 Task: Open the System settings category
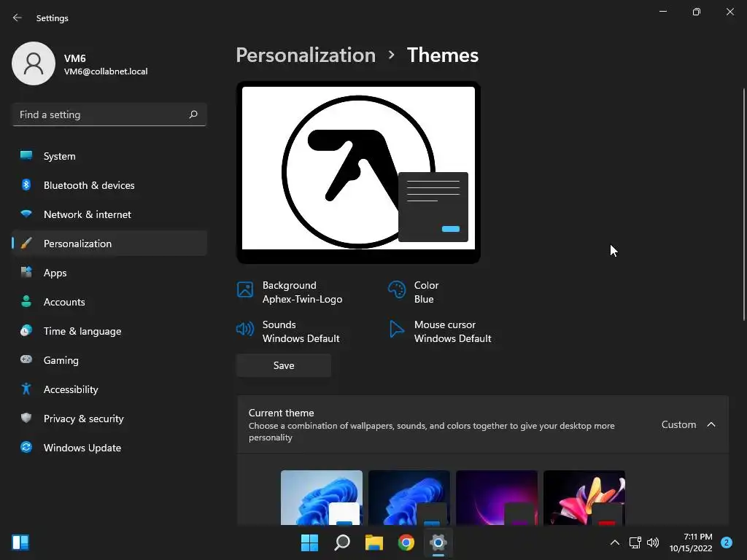(109, 156)
